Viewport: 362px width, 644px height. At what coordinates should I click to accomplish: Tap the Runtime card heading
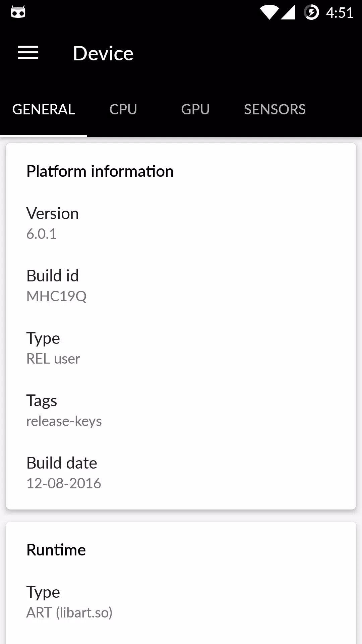click(56, 550)
